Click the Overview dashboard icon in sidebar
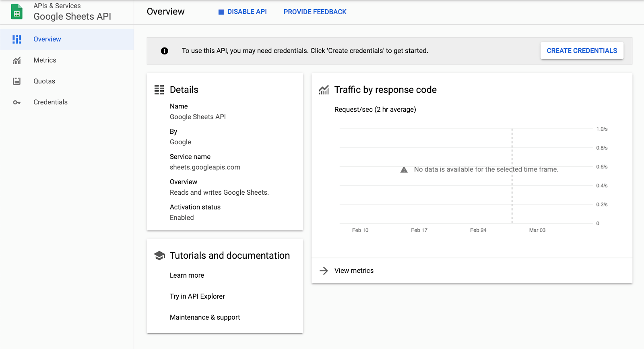 (17, 39)
